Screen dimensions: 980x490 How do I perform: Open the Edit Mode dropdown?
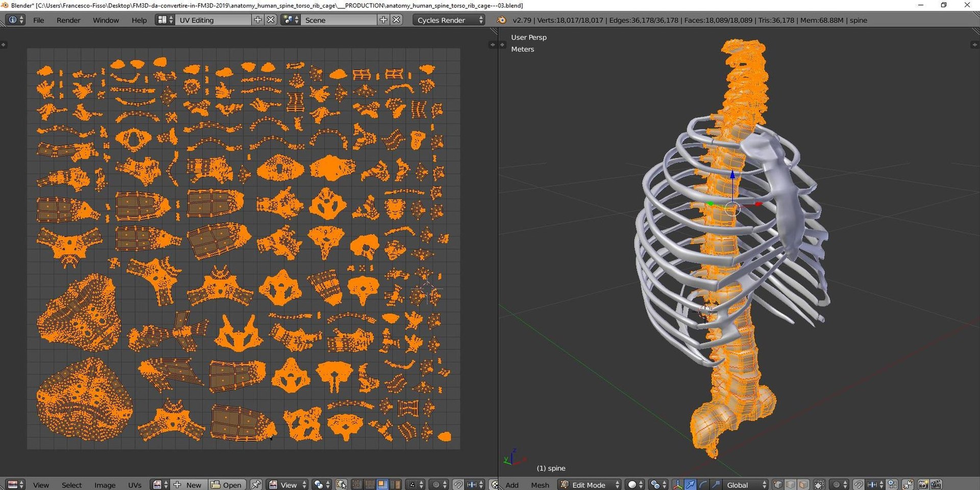pyautogui.click(x=590, y=485)
